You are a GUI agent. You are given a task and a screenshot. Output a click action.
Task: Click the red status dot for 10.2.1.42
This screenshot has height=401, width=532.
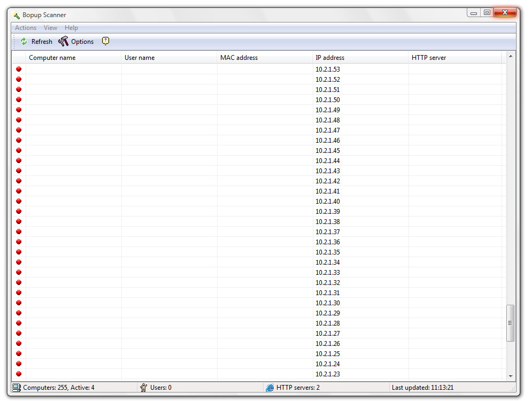[19, 181]
